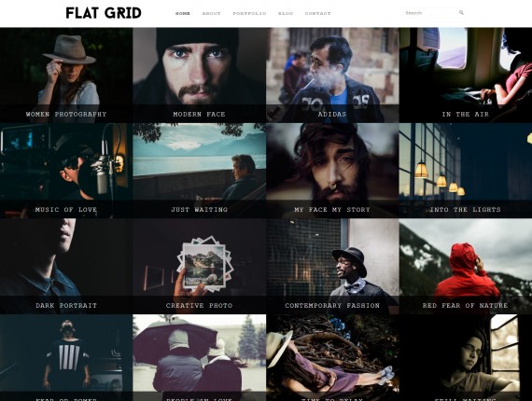The width and height of the screenshot is (532, 401).
Task: Open the Contemporary Fashion photo
Action: [x=332, y=266]
